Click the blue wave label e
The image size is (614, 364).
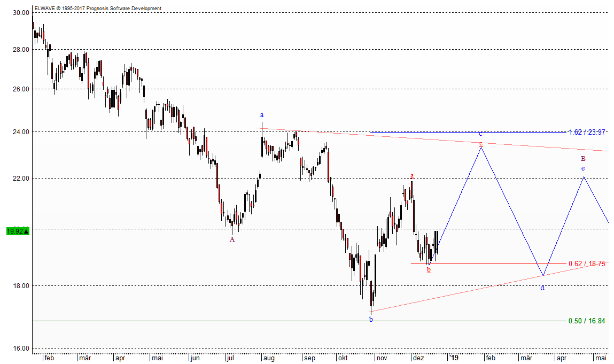(x=583, y=168)
